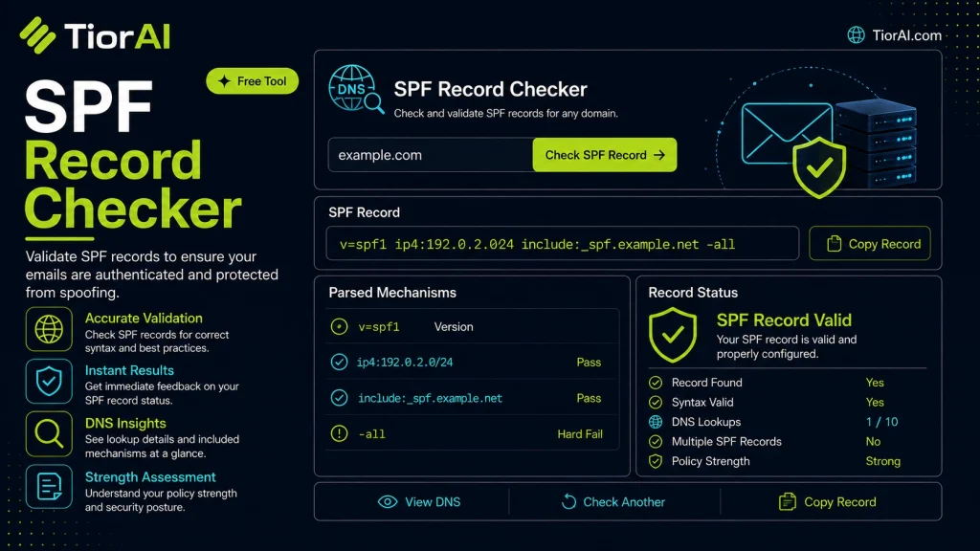Select the include:_spf.example.net mechanism text
The image size is (980, 551).
tap(430, 399)
